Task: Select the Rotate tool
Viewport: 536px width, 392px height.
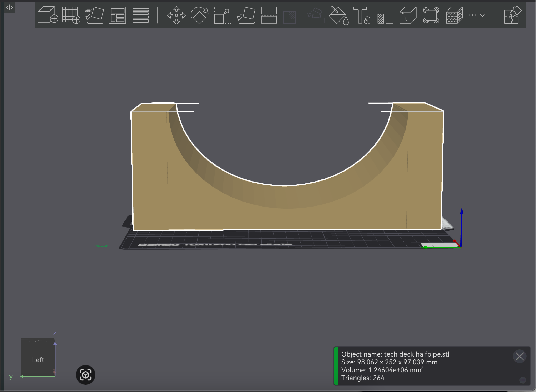Action: pos(199,15)
